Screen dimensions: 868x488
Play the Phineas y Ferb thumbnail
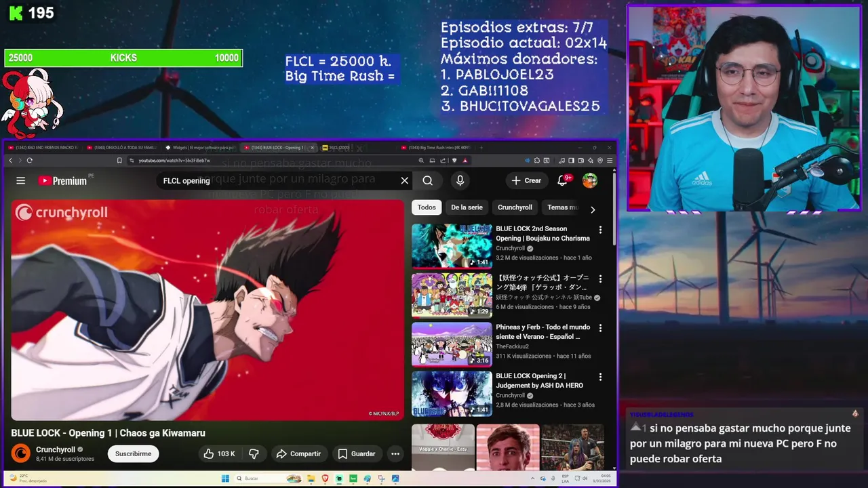pos(452,344)
